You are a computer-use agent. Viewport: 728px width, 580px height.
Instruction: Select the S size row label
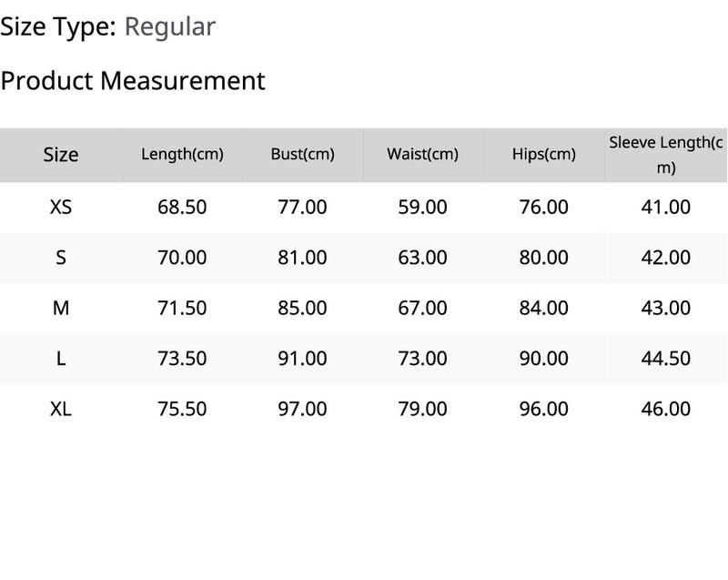61,258
